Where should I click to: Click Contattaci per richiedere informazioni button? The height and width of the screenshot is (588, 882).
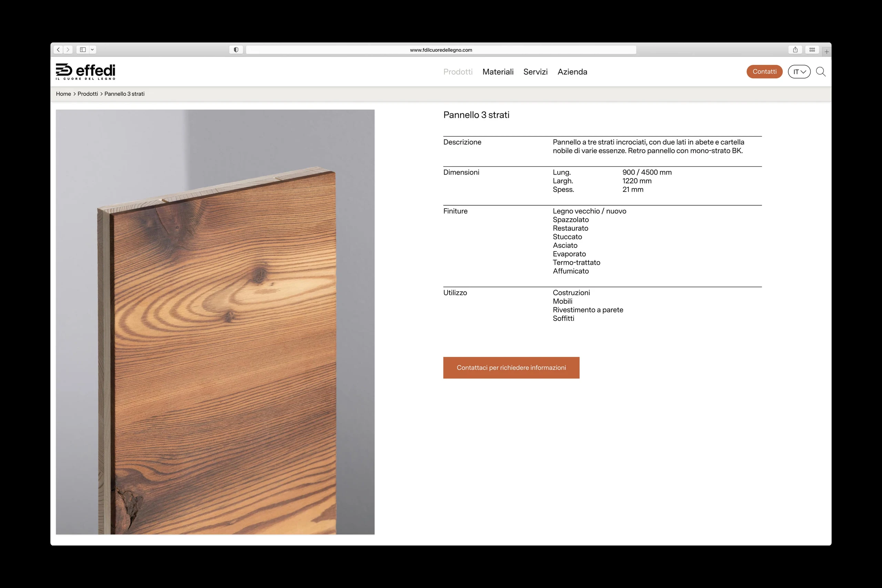point(511,368)
